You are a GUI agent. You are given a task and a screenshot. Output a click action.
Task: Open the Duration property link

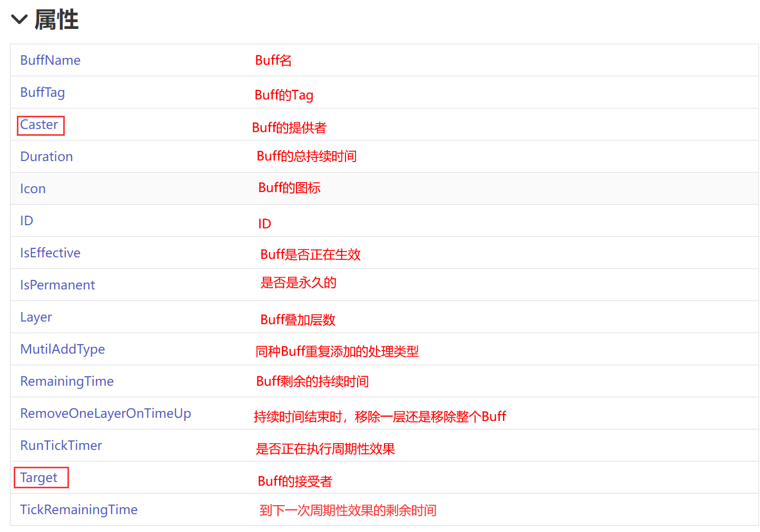pos(46,157)
